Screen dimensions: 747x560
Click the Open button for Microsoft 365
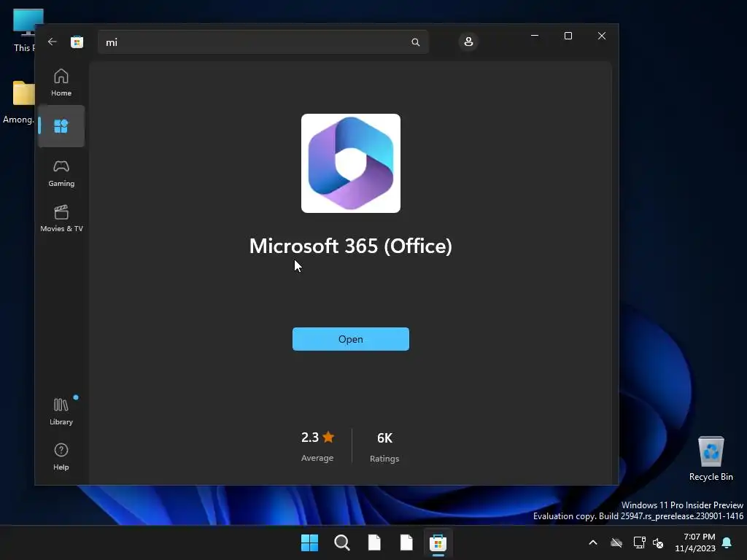pos(351,339)
